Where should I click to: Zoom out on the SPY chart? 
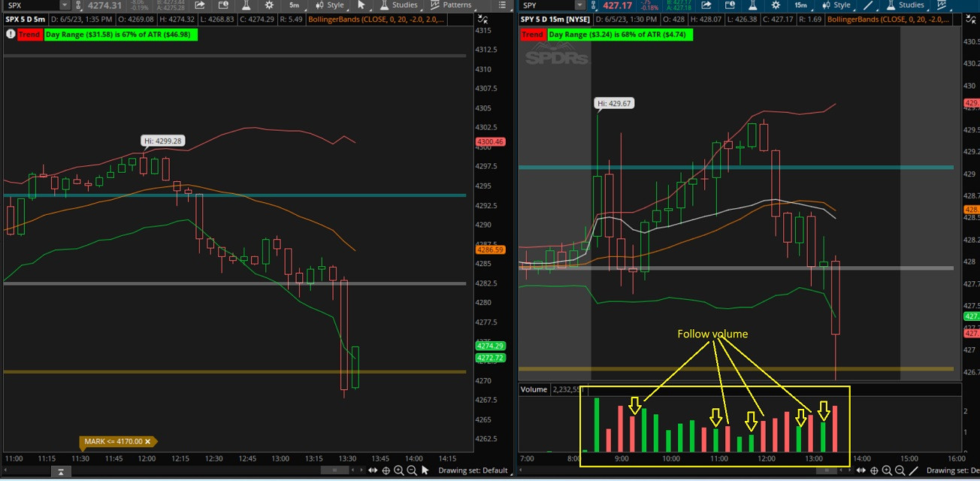click(900, 470)
